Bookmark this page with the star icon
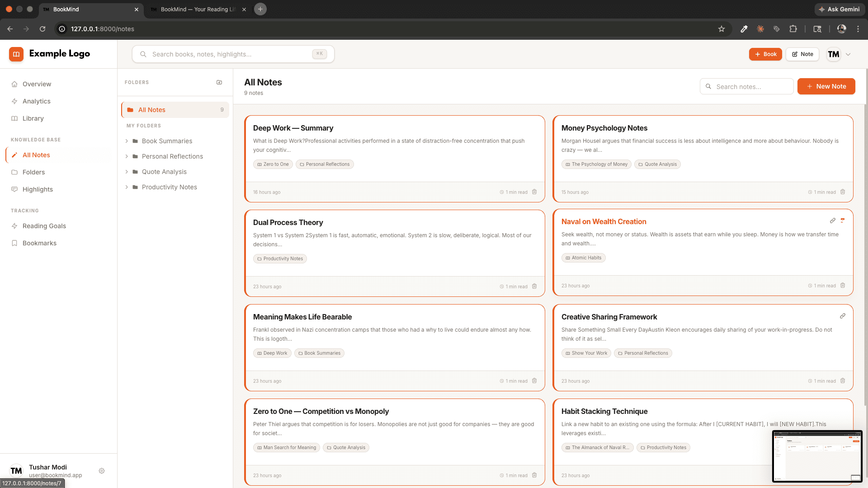The height and width of the screenshot is (488, 868). [x=722, y=29]
